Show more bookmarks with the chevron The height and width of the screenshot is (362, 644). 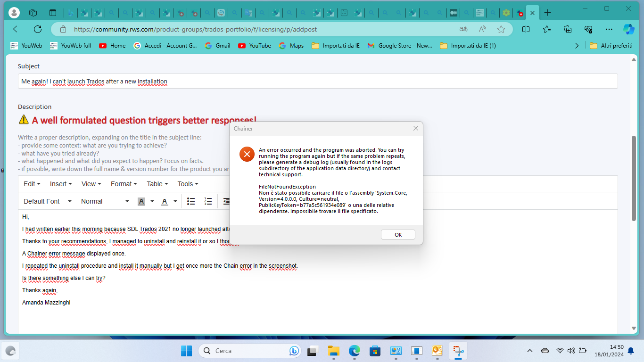coord(577,46)
